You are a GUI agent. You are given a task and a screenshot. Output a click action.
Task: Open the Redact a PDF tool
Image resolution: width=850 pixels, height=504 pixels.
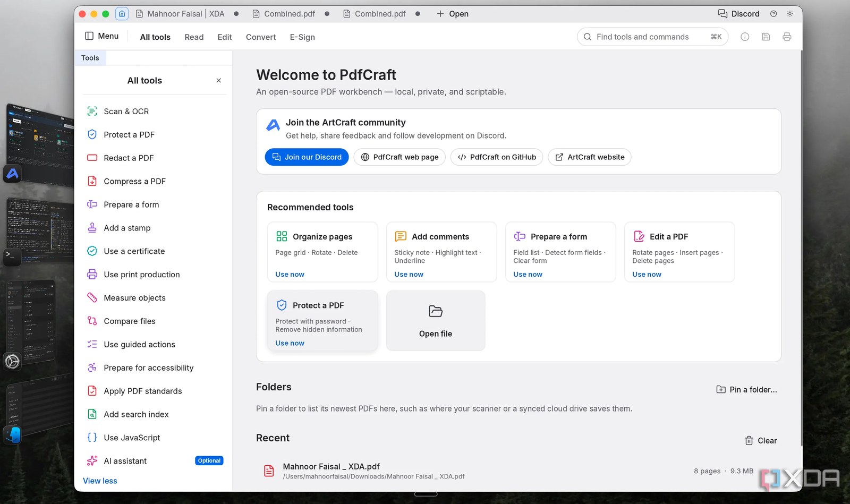coord(155,158)
